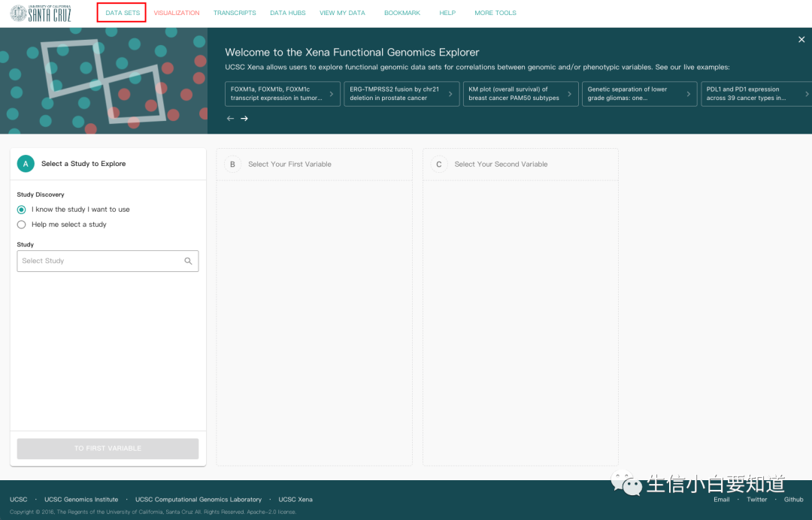Click the Welcome to Xena banner title
The image size is (812, 520).
pos(352,53)
